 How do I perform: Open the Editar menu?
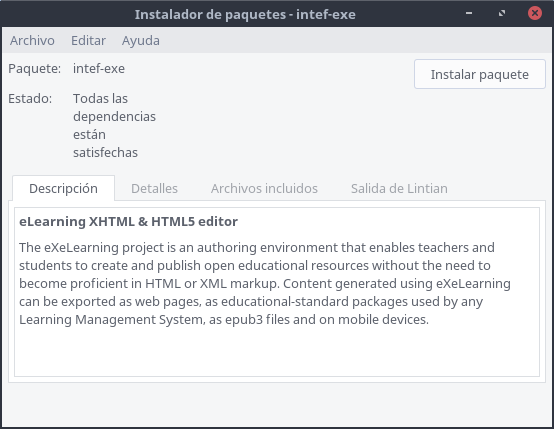[88, 41]
